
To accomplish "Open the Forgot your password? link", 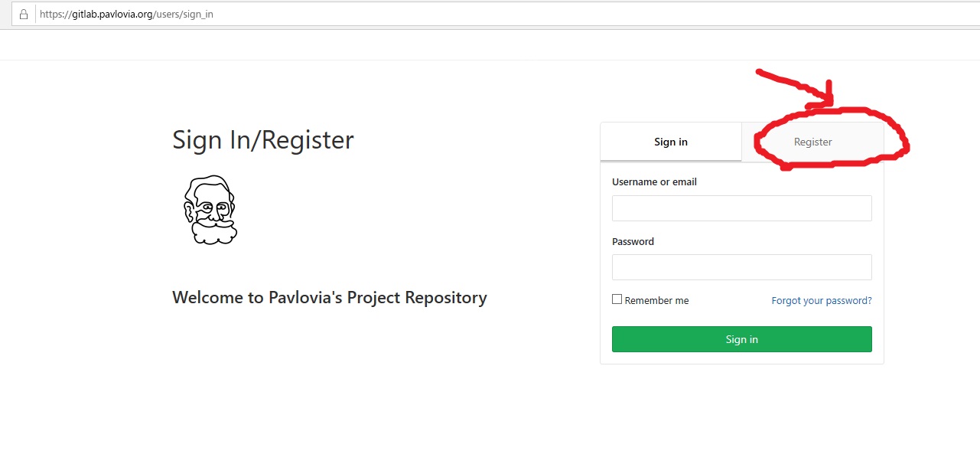I will pyautogui.click(x=822, y=301).
